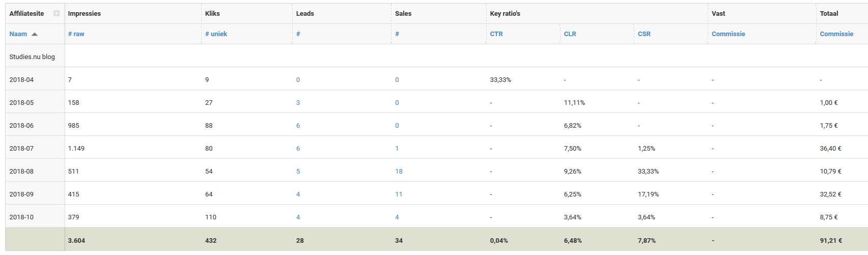The width and height of the screenshot is (868, 255).
Task: Sort by Totaal Commissie column
Action: coord(836,34)
